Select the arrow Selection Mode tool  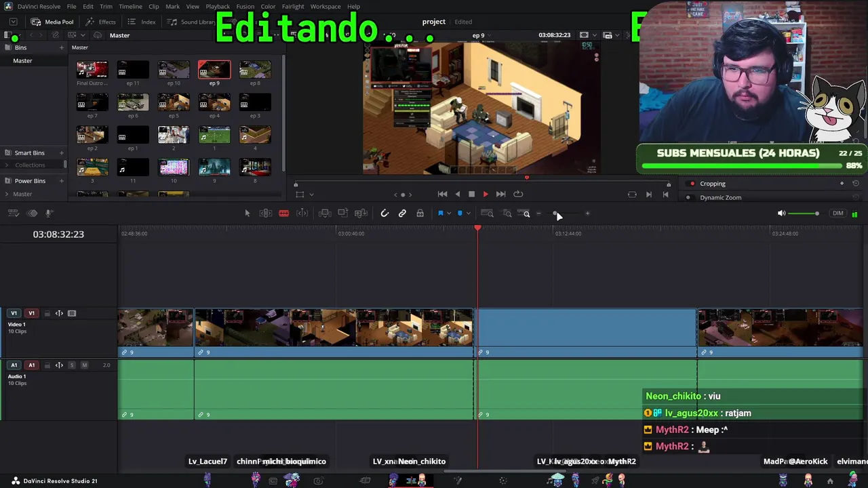point(247,213)
